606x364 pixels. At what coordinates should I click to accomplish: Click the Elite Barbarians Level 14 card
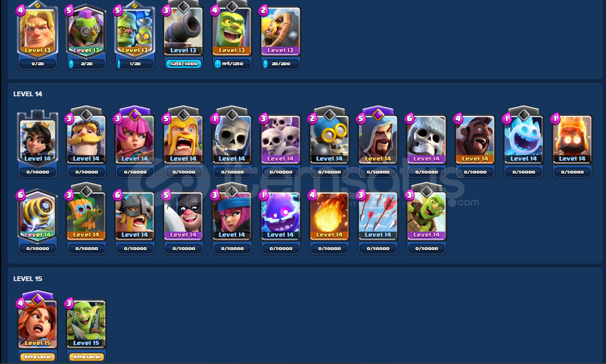[135, 216]
